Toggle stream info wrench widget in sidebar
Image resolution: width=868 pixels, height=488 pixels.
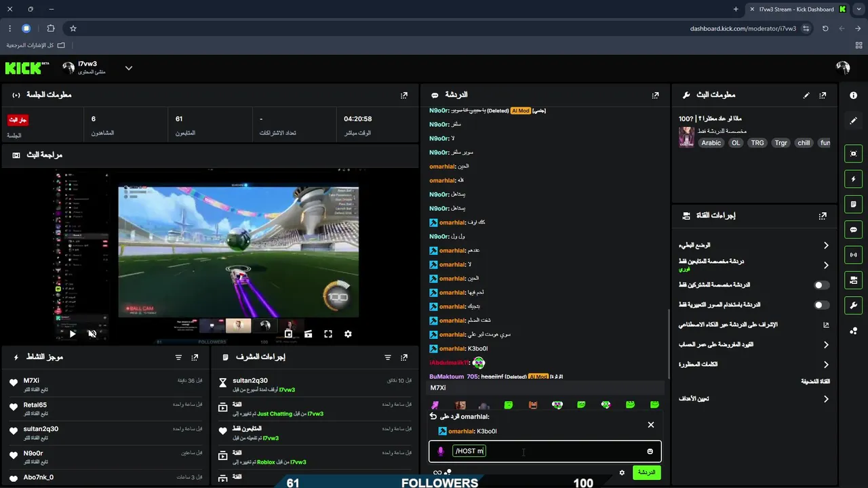[853, 305]
